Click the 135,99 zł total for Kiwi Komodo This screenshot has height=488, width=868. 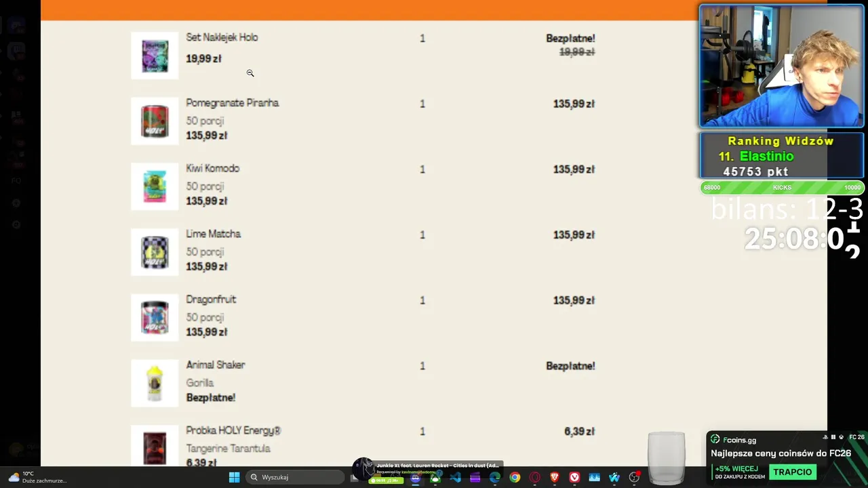pyautogui.click(x=574, y=169)
